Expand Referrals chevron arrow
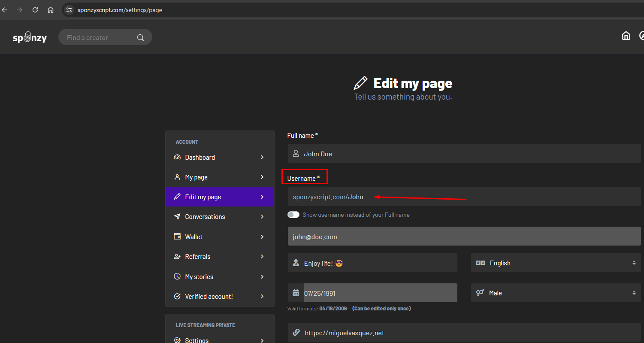Screen dimensions: 644x343 [x=262, y=256]
